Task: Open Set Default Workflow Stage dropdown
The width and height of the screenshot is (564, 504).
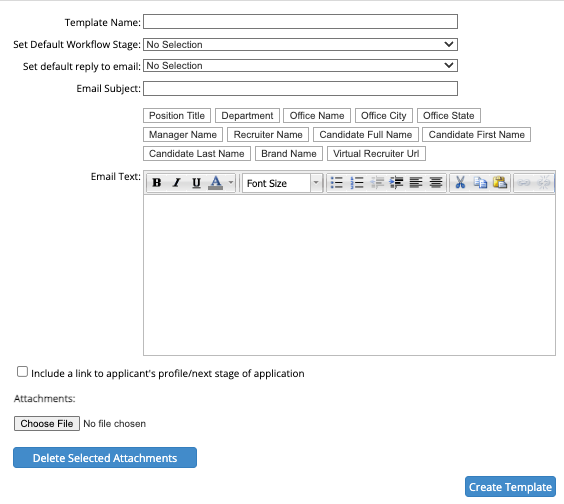Action: point(300,45)
